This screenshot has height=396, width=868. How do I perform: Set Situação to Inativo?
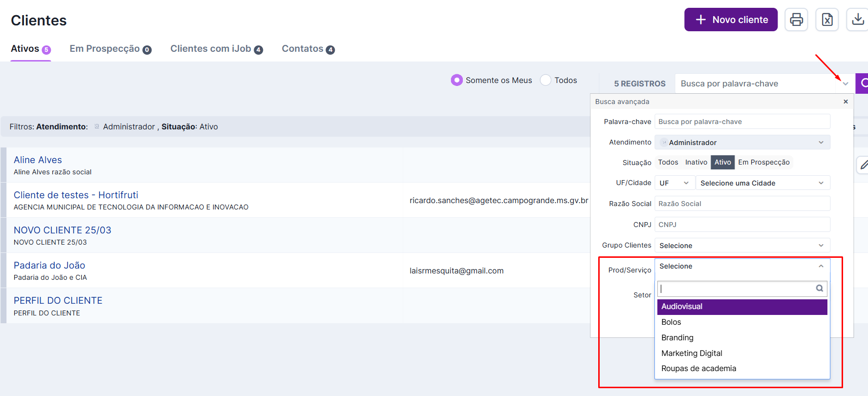[696, 163]
